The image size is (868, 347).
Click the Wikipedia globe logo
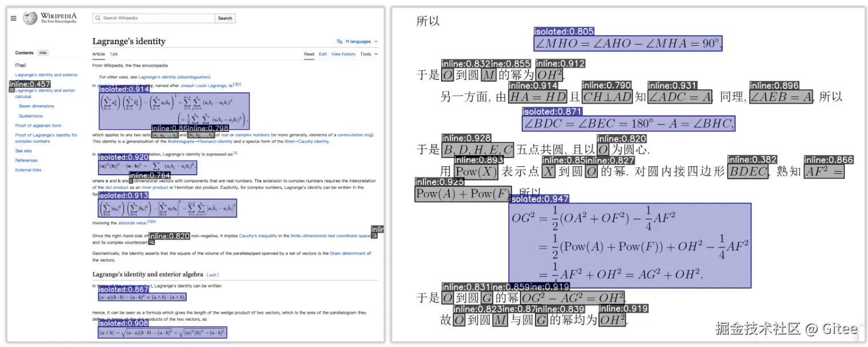point(30,18)
